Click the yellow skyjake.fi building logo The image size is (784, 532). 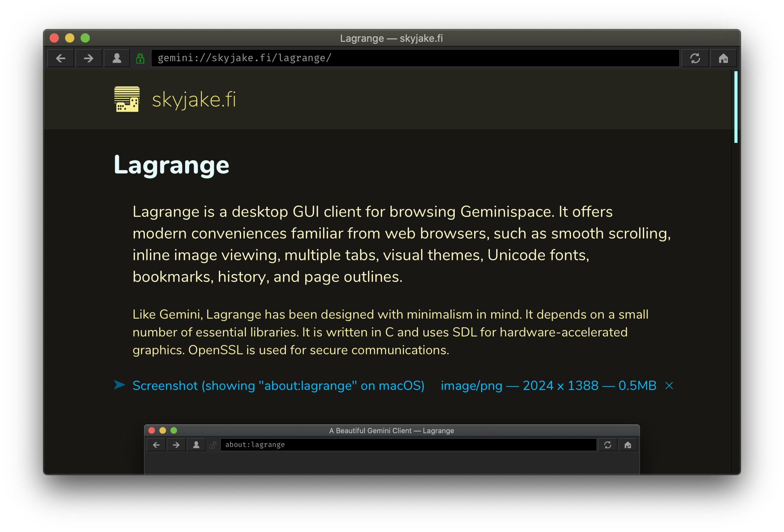[x=127, y=99]
